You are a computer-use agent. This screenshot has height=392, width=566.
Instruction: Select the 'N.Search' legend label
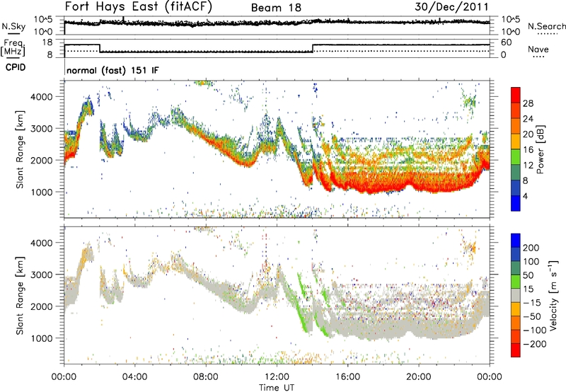coord(546,26)
